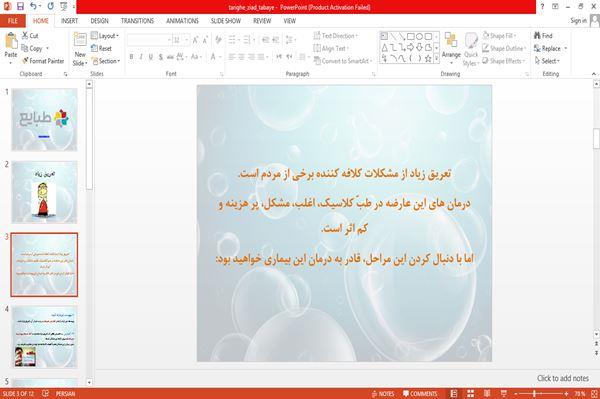Click the Redo repeat icon
The image size is (600, 399).
51,6
